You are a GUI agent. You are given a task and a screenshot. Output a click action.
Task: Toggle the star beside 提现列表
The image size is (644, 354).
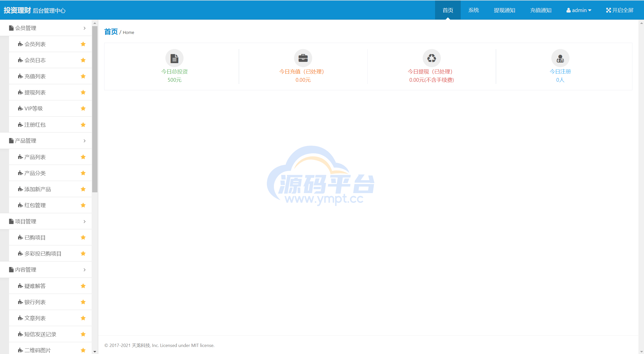click(x=83, y=92)
